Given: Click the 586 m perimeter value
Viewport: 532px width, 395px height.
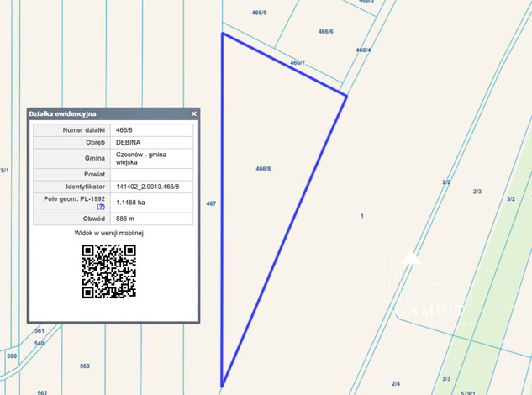Looking at the screenshot, I should coord(127,219).
